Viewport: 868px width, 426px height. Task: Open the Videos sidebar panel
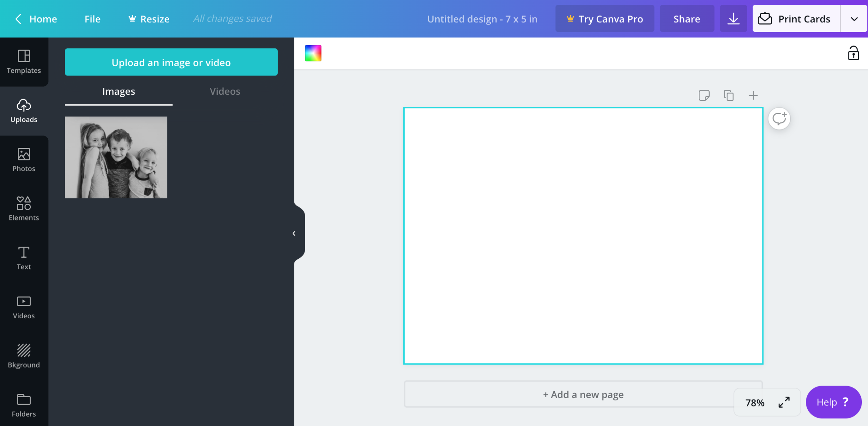pos(24,307)
